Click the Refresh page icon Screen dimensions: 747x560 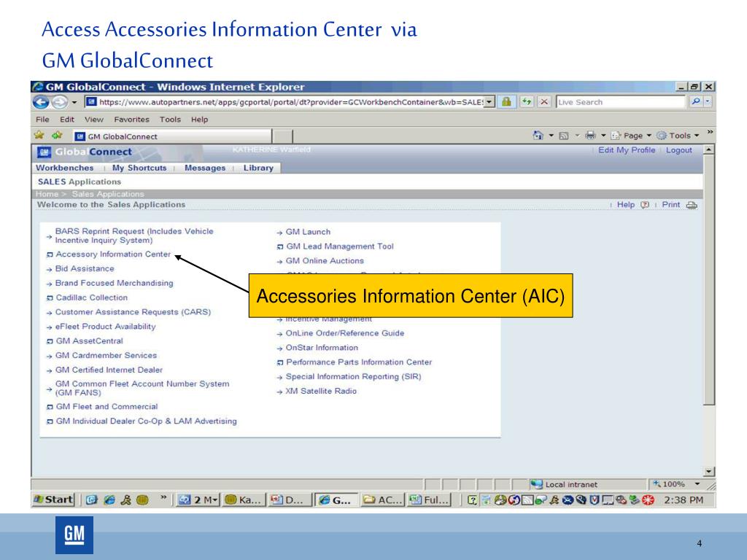click(527, 102)
